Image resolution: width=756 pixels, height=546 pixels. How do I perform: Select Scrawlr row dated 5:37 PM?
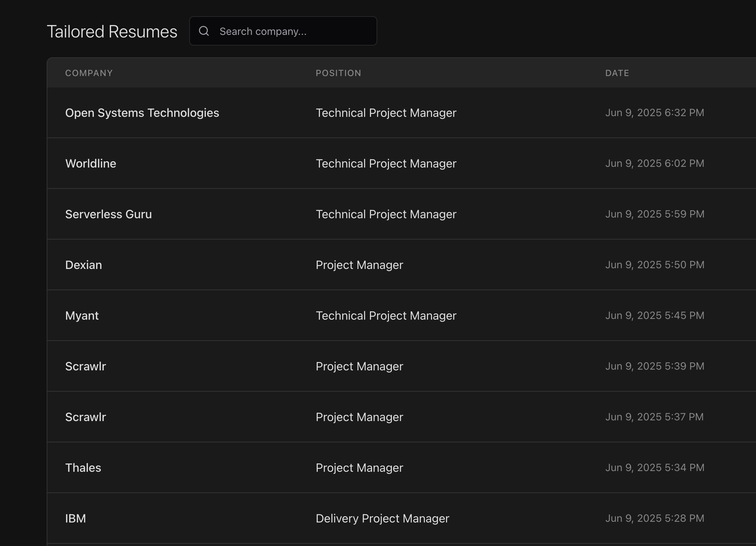[402, 417]
